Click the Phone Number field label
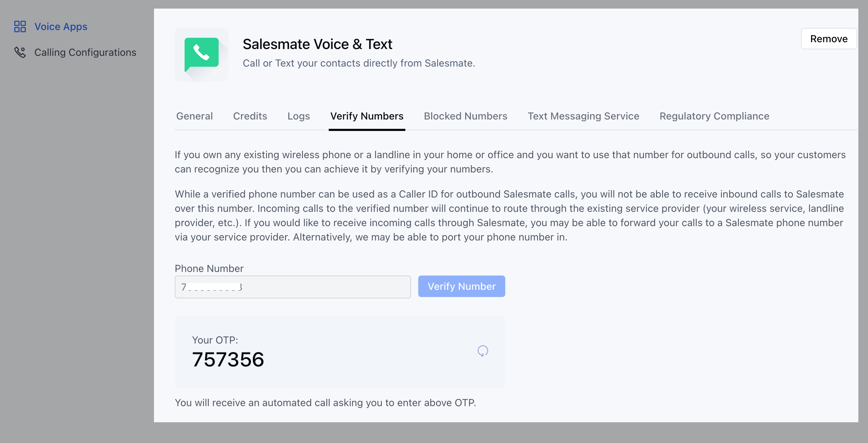 coord(209,268)
